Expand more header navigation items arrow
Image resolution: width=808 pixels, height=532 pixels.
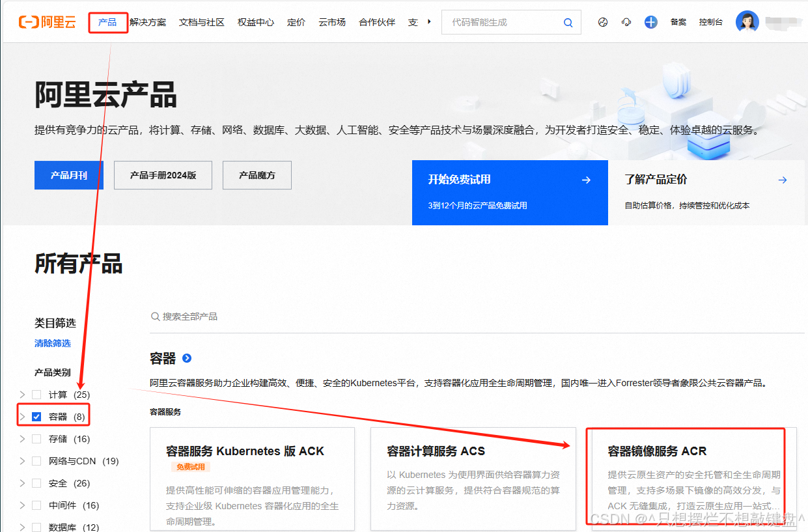pos(429,21)
